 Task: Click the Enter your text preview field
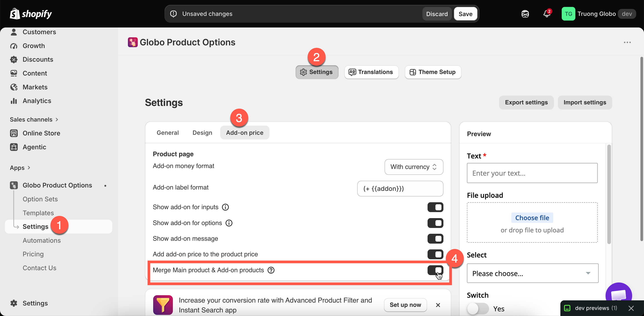pyautogui.click(x=532, y=173)
